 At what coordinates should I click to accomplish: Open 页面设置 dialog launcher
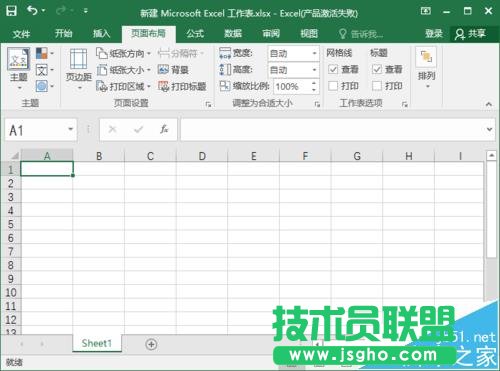[x=209, y=104]
